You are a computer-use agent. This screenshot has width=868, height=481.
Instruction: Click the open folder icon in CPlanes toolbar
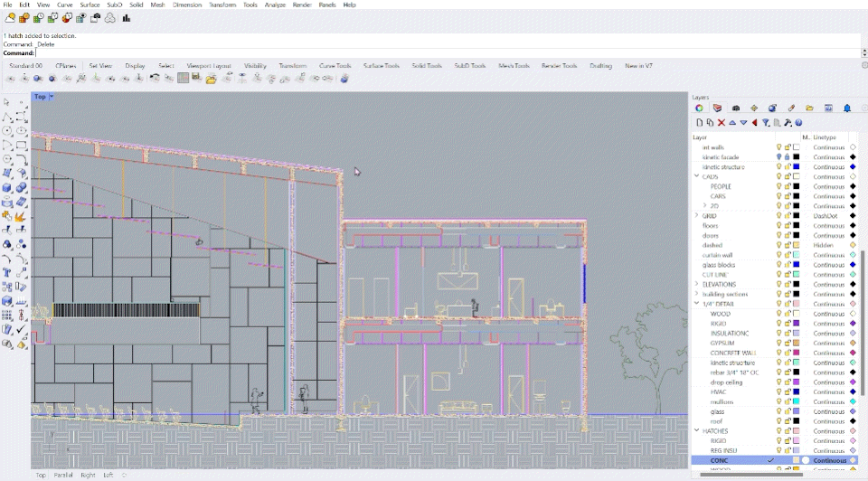[211, 79]
